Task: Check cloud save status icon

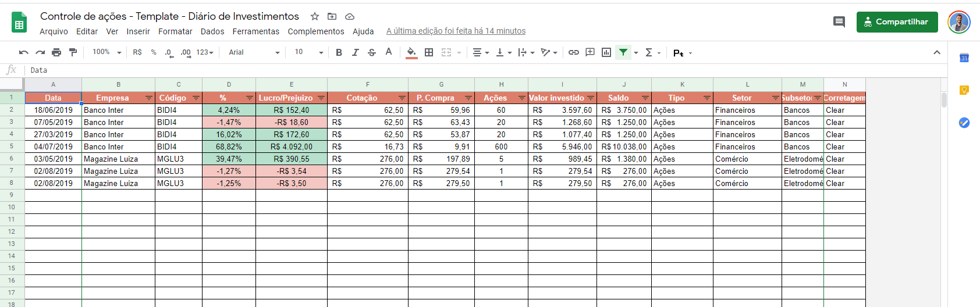Action: (350, 16)
